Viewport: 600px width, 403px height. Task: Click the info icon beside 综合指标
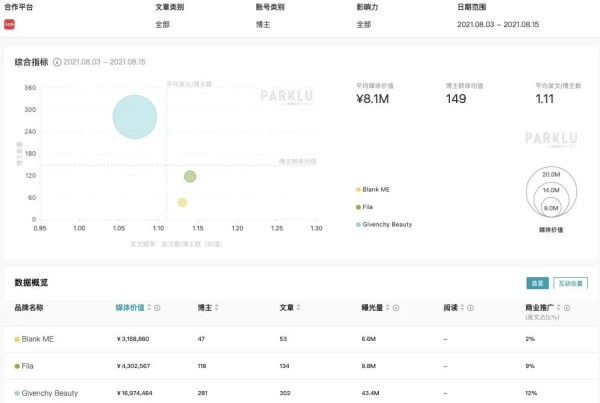click(57, 62)
